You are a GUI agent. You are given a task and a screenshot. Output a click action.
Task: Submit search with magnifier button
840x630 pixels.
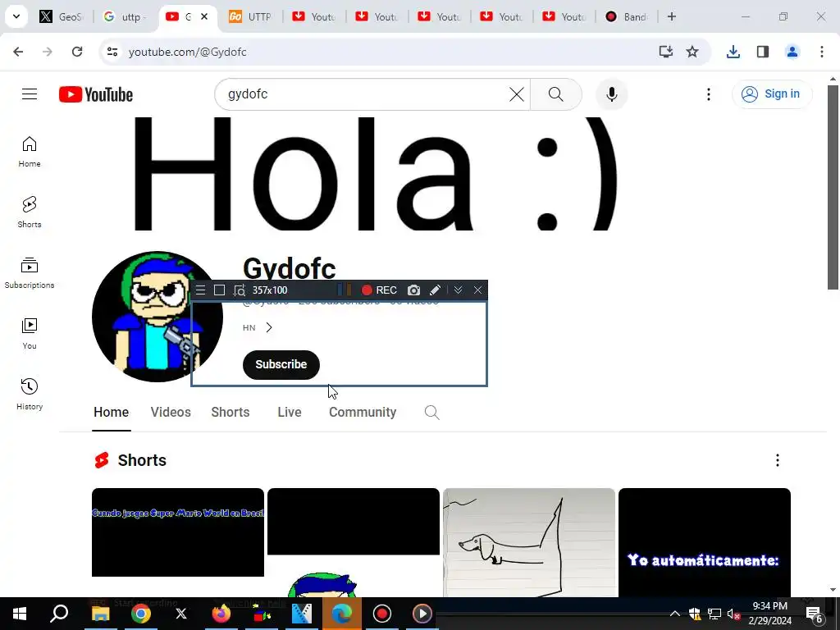click(555, 94)
